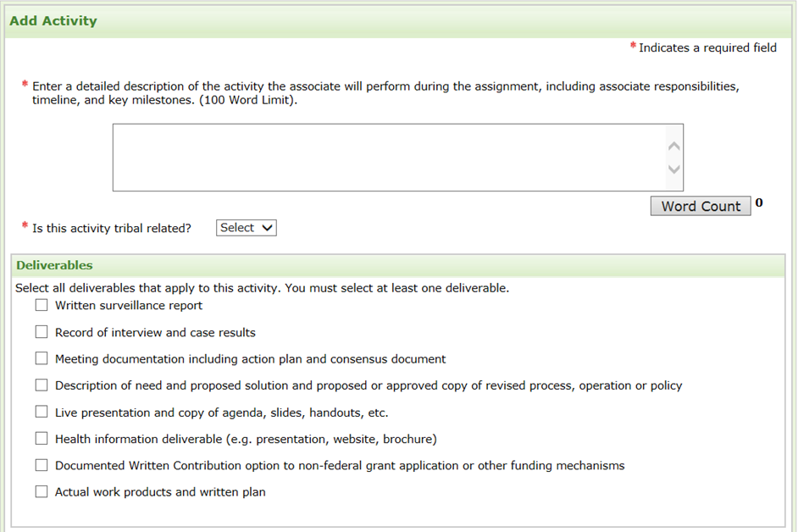Check Live presentation and copy of agenda
Image resolution: width=798 pixels, height=532 pixels.
point(42,413)
